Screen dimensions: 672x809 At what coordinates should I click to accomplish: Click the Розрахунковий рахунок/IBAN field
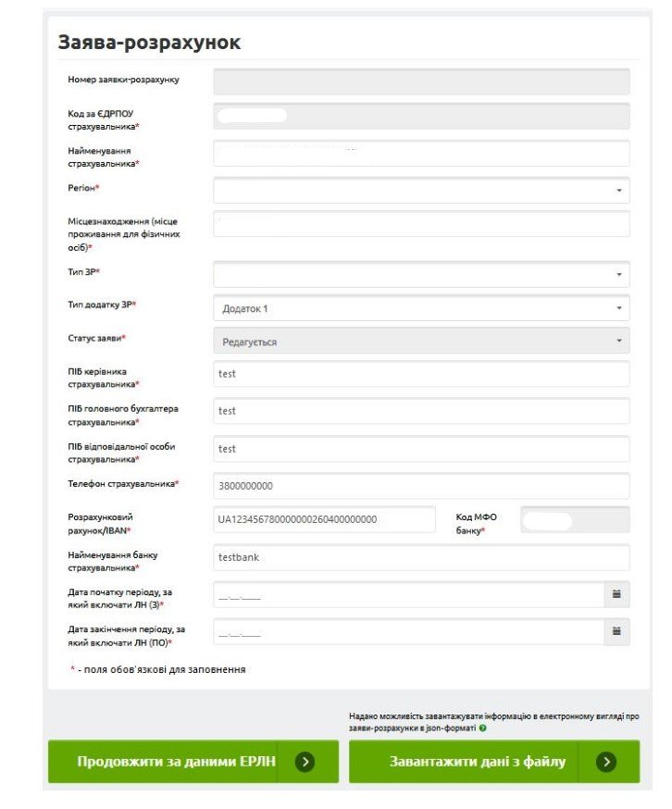coord(324,519)
